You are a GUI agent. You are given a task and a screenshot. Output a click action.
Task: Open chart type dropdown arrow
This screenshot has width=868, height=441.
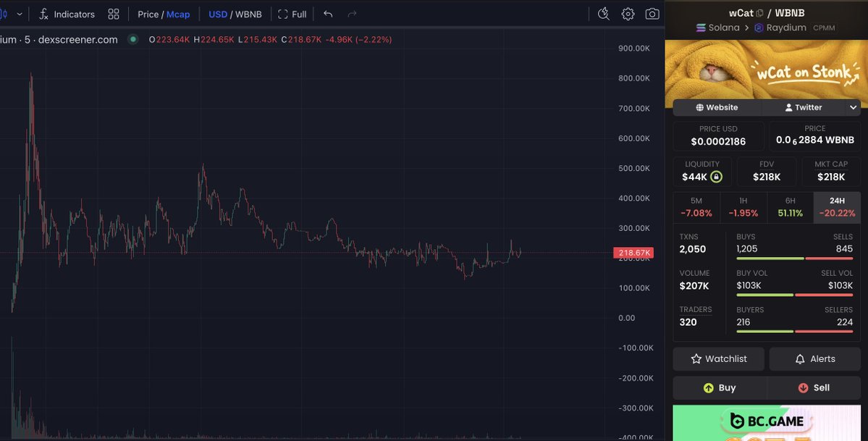20,14
